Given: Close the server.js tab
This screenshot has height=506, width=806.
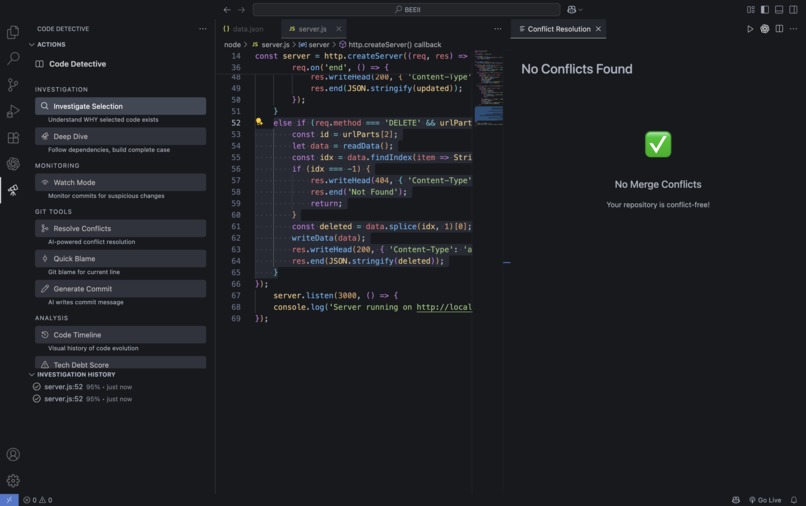Looking at the screenshot, I should [x=339, y=29].
